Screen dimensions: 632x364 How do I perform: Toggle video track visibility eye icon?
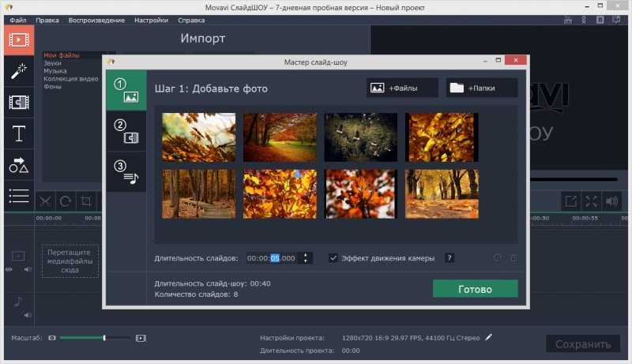pos(9,269)
